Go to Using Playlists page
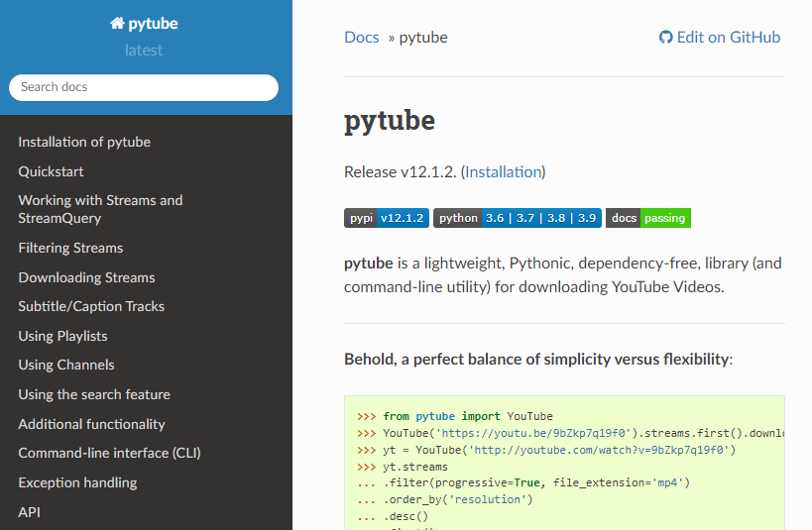Image resolution: width=812 pixels, height=530 pixels. click(62, 336)
